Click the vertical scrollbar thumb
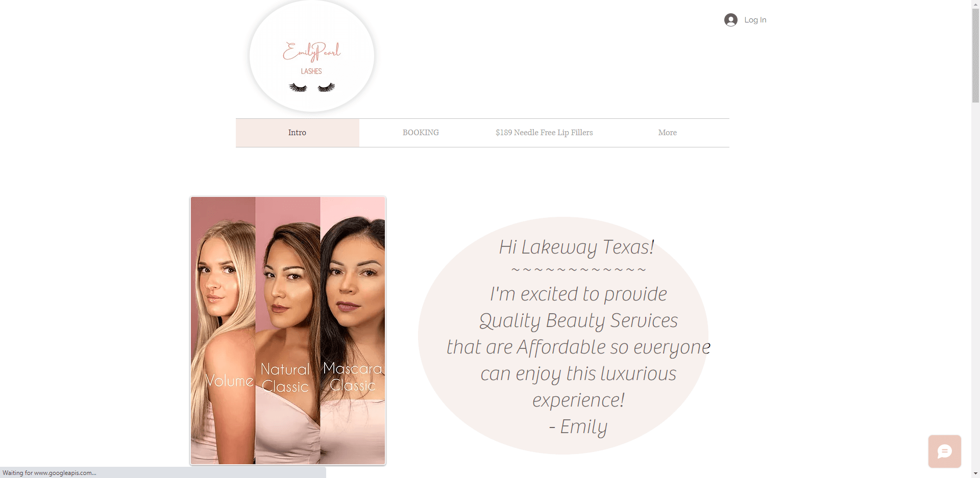Image resolution: width=980 pixels, height=478 pixels. (975, 56)
